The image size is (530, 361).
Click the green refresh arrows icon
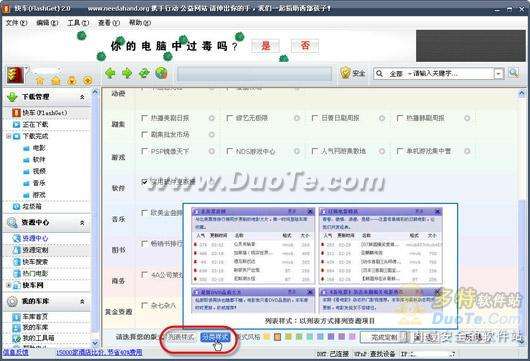click(x=144, y=73)
